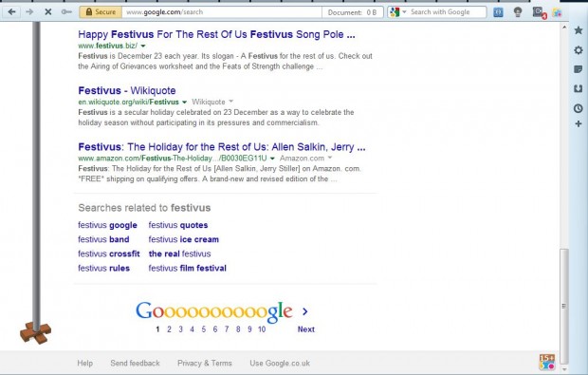Viewport: 588px width, 375px height.
Task: Go back with the Back arrow button
Action: coord(11,12)
